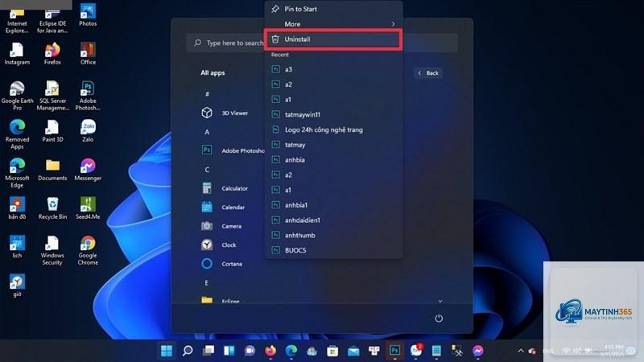Select Office desktop shortcut
Viewport: 644px width, 362px height.
88,54
